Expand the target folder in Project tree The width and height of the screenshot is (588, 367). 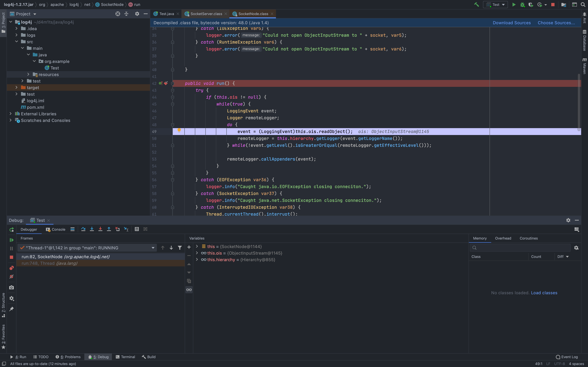(17, 87)
